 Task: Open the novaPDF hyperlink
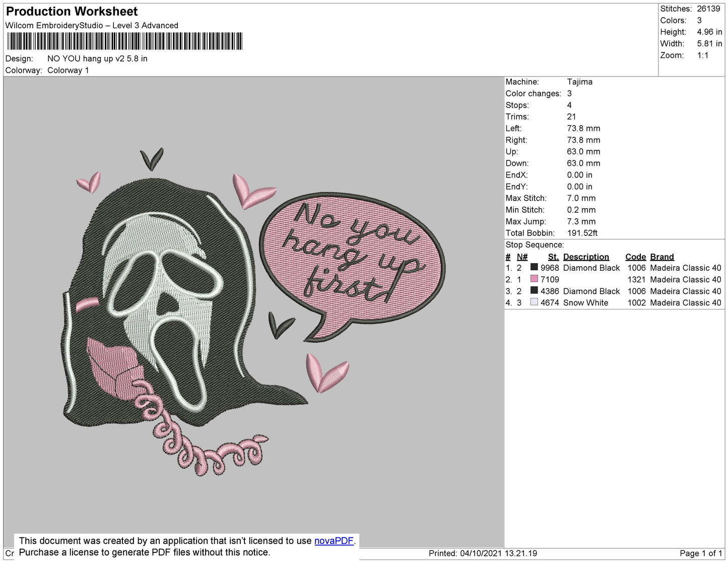(334, 541)
